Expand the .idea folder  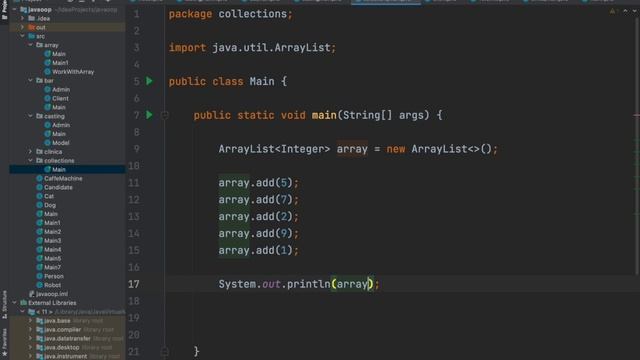coord(22,18)
